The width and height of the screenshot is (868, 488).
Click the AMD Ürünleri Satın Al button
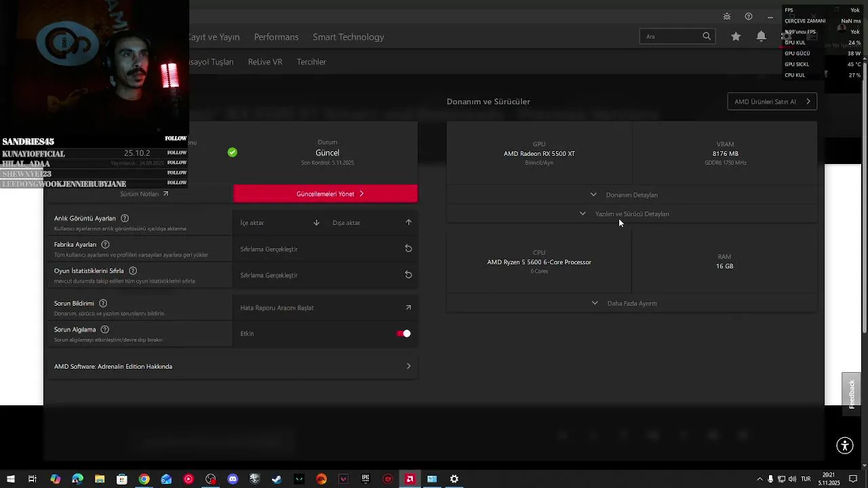(772, 102)
